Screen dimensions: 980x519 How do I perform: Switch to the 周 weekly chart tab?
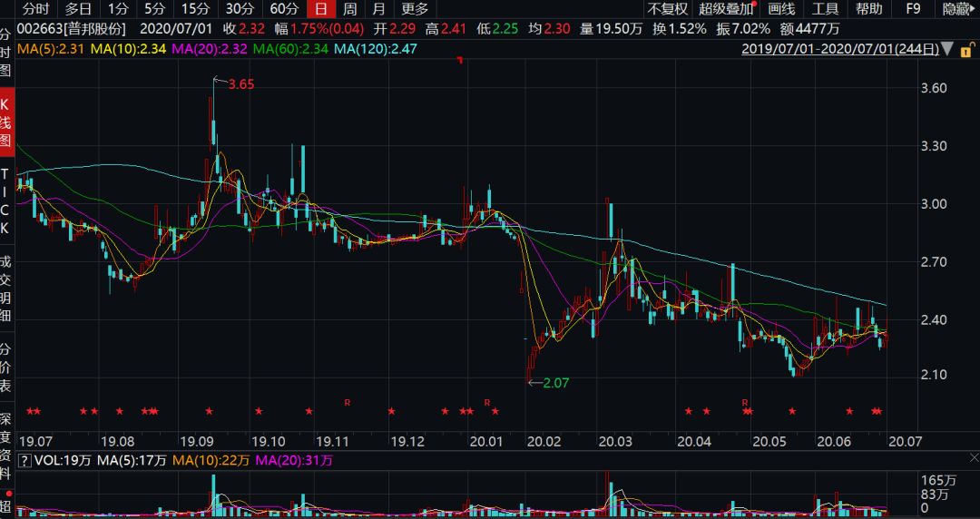tap(349, 9)
